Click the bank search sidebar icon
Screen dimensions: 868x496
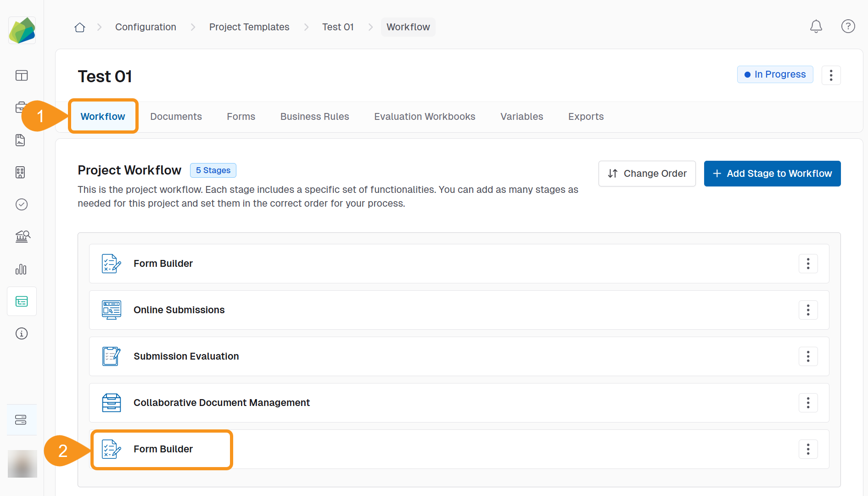pos(22,237)
